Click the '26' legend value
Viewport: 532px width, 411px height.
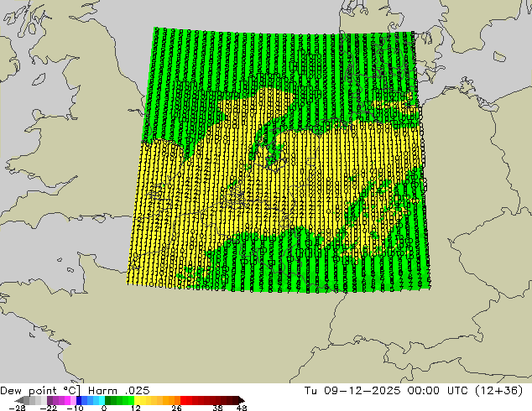click(176, 408)
